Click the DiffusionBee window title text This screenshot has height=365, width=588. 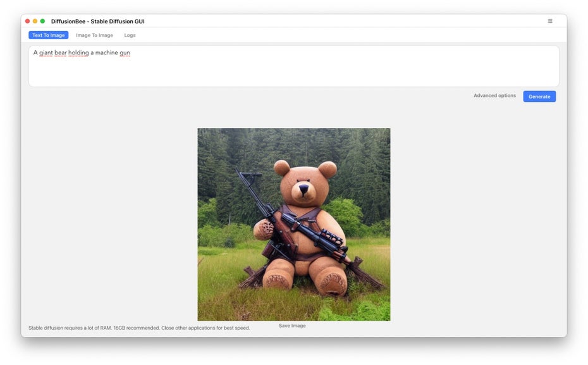98,22
